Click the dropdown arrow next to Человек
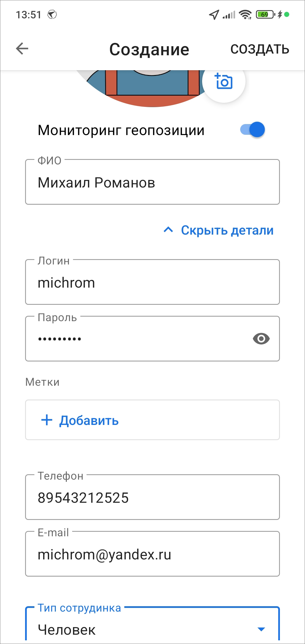305x644 pixels. [261, 629]
